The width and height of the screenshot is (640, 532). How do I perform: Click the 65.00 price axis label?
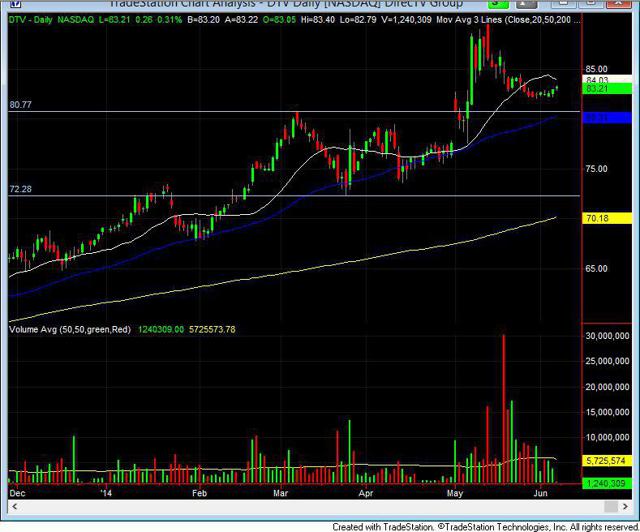596,269
